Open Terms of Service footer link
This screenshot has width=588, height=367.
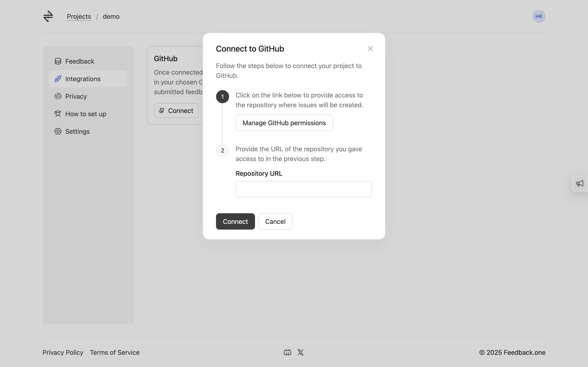115,353
